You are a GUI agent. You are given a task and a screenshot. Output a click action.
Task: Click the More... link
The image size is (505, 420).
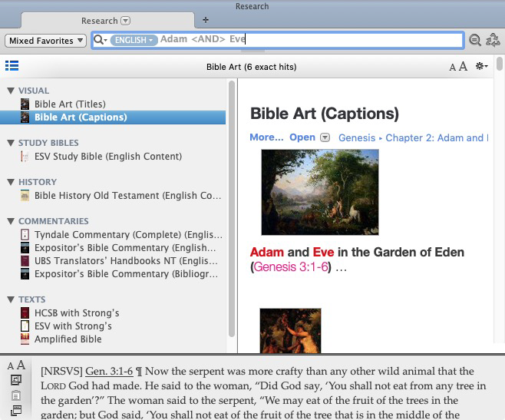point(266,137)
